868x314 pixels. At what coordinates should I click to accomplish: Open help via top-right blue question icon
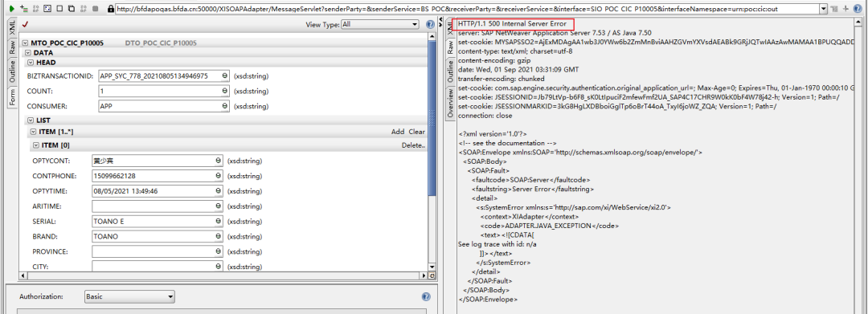pos(858,9)
